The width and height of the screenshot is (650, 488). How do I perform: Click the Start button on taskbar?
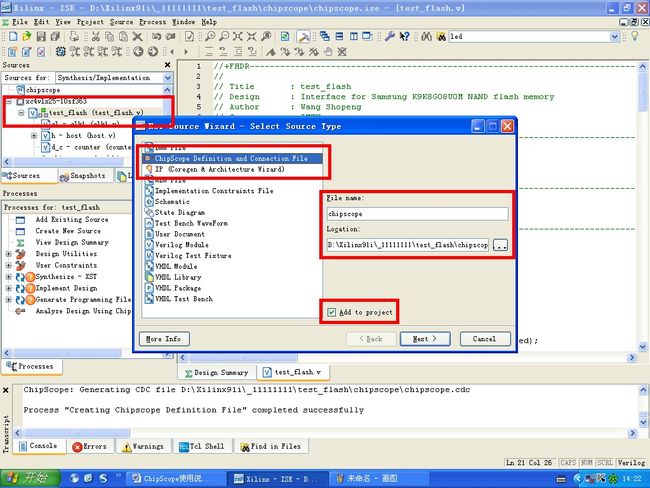(30, 478)
